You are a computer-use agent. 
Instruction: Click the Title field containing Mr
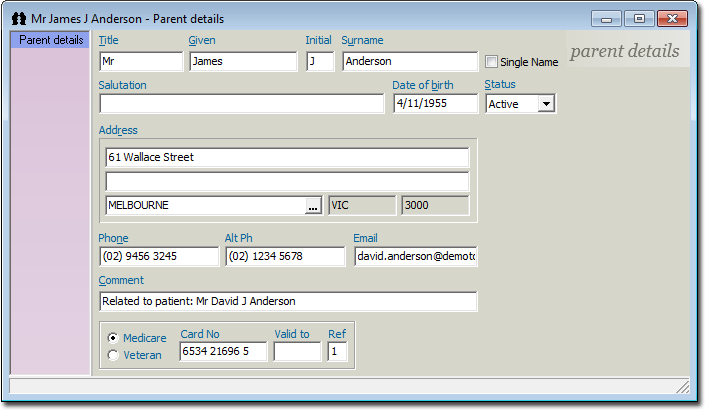[141, 62]
